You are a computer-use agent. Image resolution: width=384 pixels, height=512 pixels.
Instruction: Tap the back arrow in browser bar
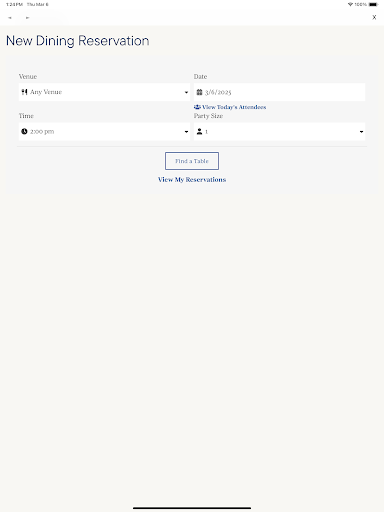(x=10, y=18)
